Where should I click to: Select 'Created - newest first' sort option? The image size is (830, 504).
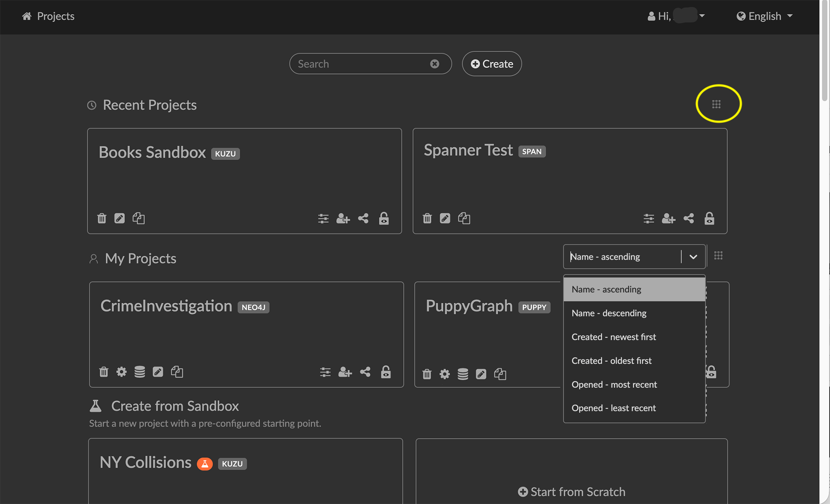coord(614,337)
